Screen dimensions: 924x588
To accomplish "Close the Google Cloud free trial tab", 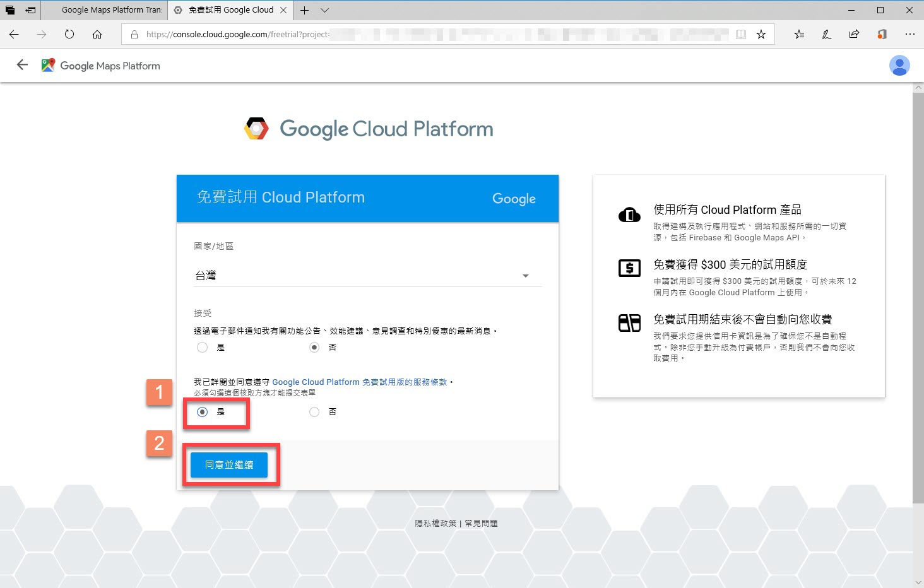I will (x=283, y=10).
